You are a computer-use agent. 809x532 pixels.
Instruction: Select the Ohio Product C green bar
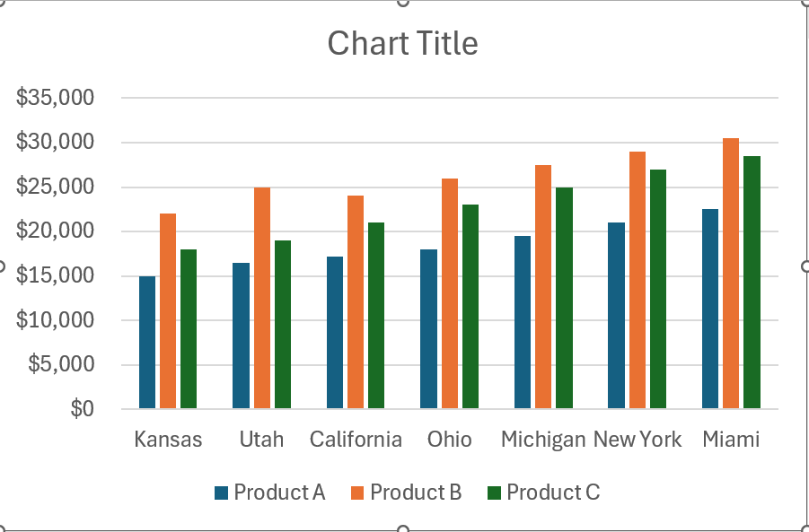click(470, 307)
